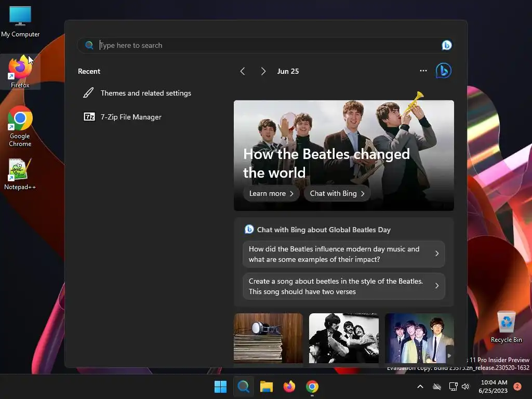
Task: Open File Explorer from the taskbar
Action: 267,387
